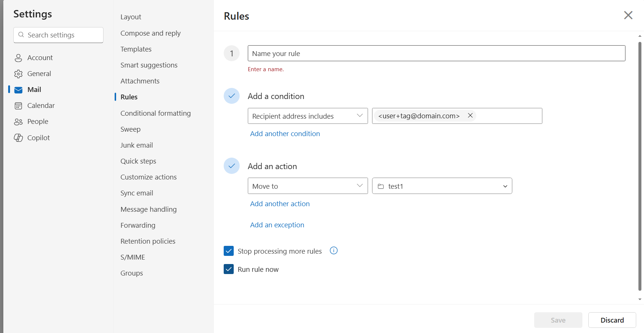
Task: Click Add an exception link
Action: pyautogui.click(x=277, y=225)
